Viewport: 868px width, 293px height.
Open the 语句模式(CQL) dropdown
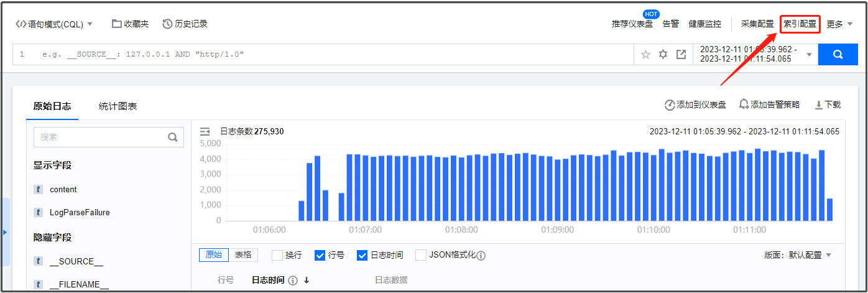(x=54, y=24)
